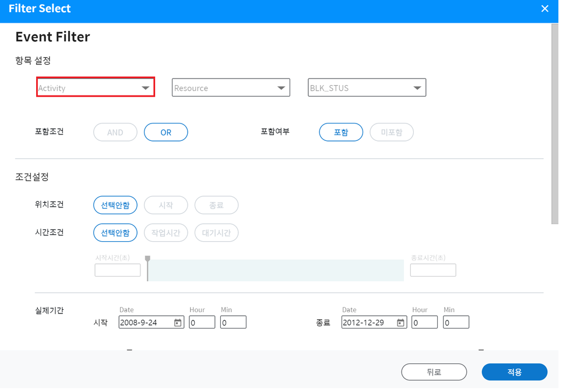Set time condition to 대기시간
The height and width of the screenshot is (392, 563).
pos(216,233)
